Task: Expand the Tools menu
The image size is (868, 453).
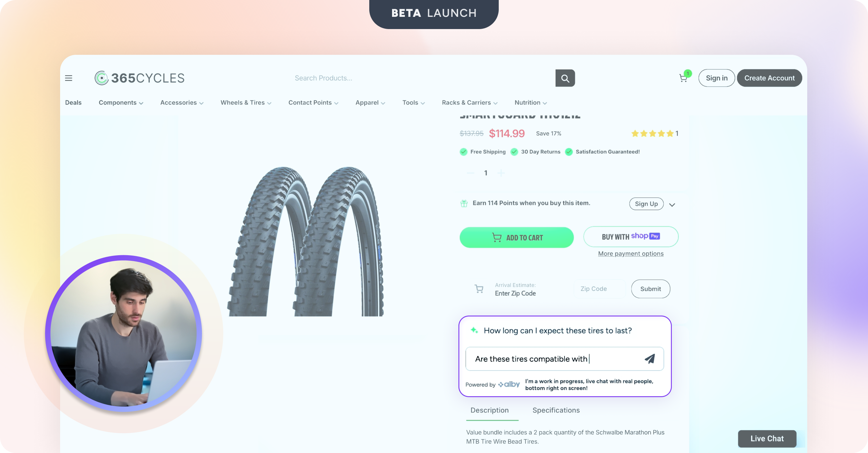Action: point(414,102)
